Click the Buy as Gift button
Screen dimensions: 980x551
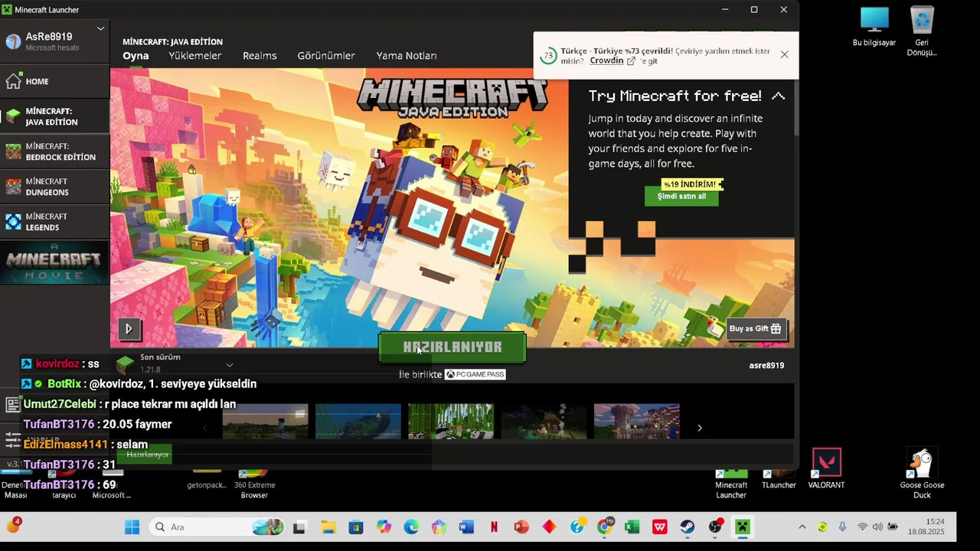tap(755, 328)
